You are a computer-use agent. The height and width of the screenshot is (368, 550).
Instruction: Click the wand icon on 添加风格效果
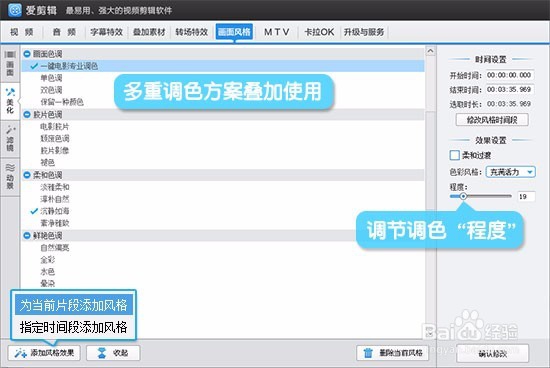pos(20,353)
